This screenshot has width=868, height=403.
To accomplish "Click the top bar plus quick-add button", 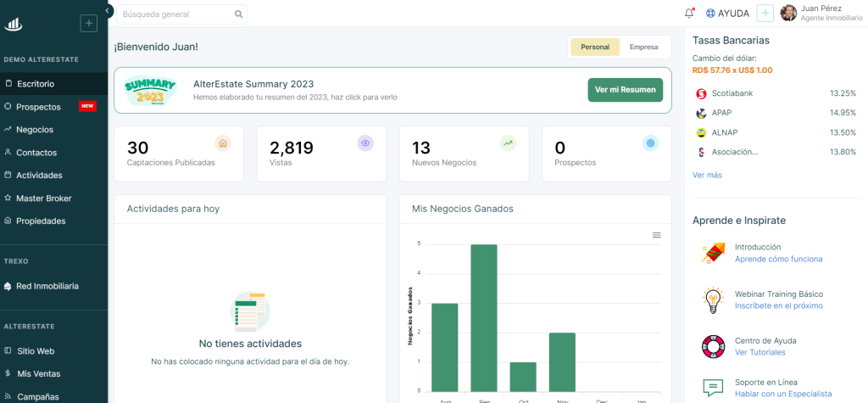I will [x=765, y=14].
